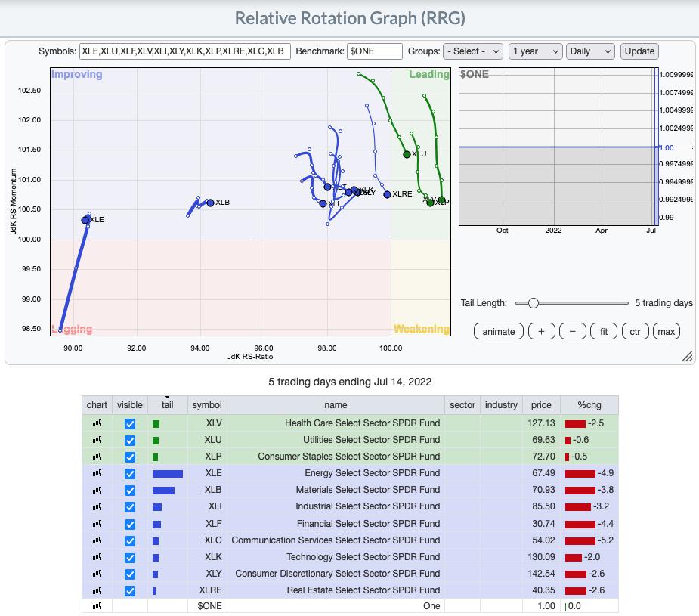699x616 pixels.
Task: Zoom in with the plus button
Action: (541, 332)
